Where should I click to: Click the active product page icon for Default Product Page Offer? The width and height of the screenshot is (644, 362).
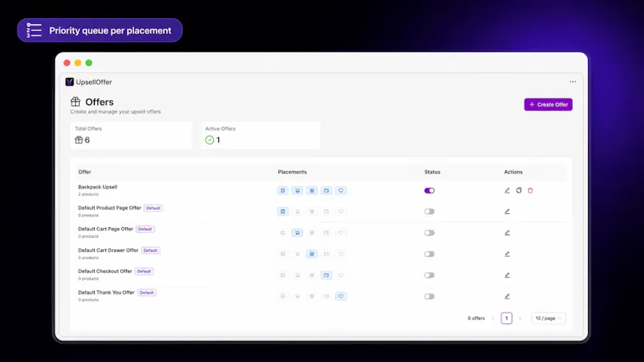pos(282,211)
